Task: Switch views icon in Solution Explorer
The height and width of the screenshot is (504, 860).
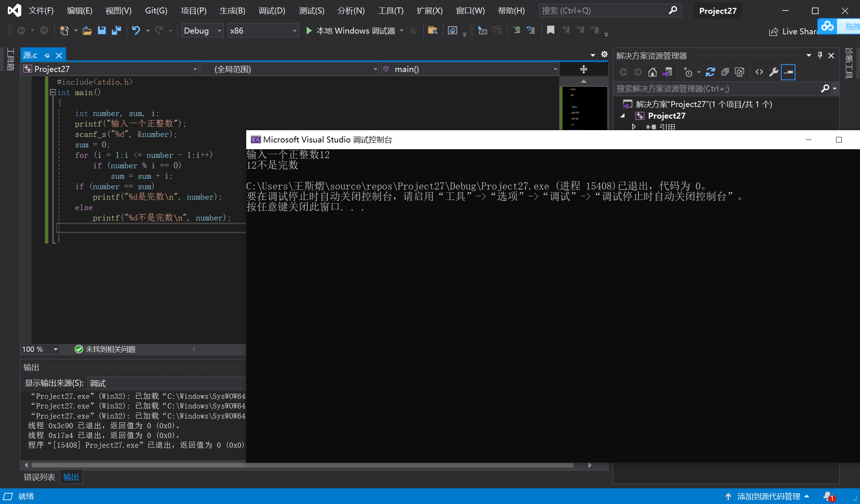Action: (x=667, y=72)
